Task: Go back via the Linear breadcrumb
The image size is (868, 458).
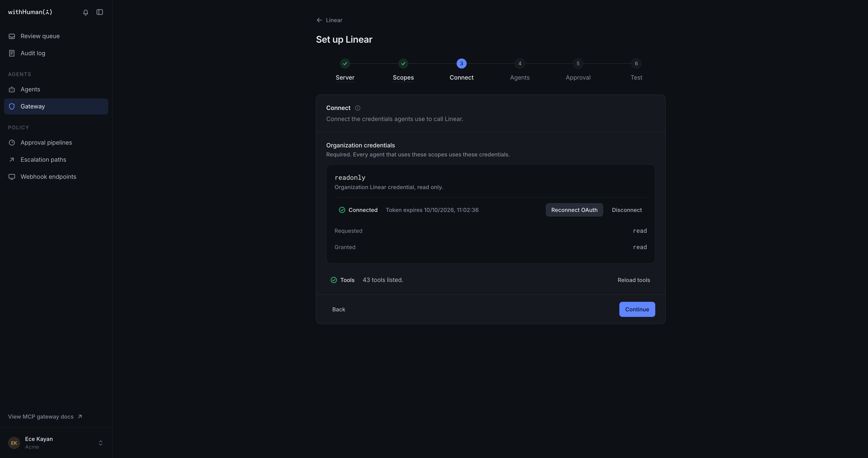Action: point(329,20)
